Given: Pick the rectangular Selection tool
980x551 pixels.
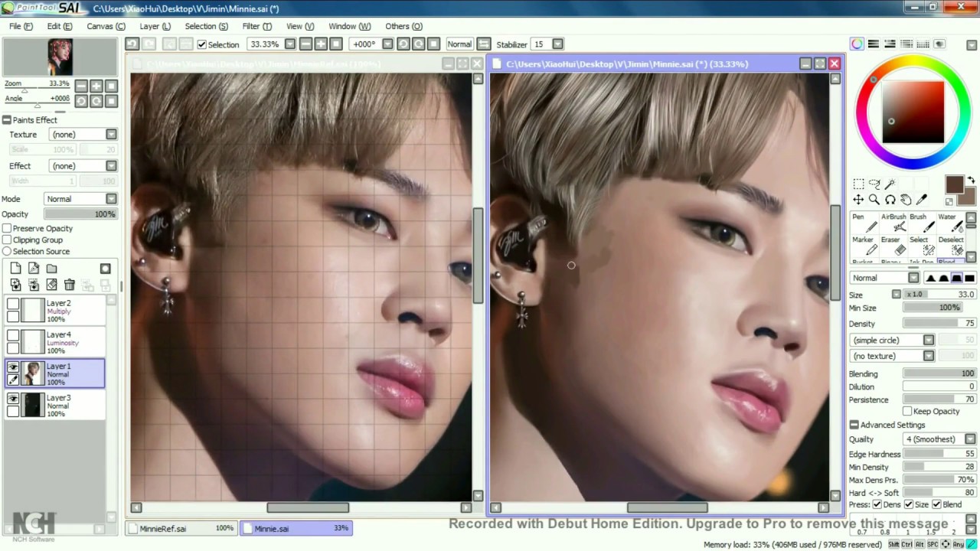Looking at the screenshot, I should click(858, 184).
